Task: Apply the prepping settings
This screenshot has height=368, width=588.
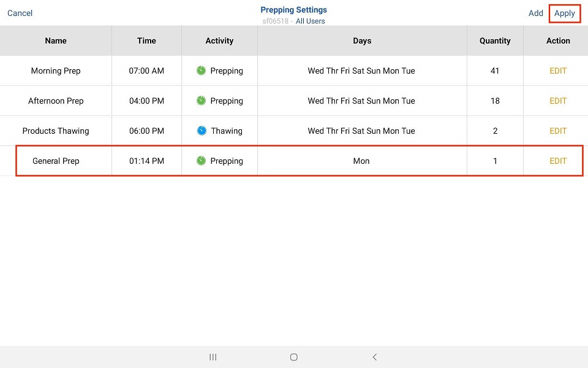Action: [x=564, y=13]
